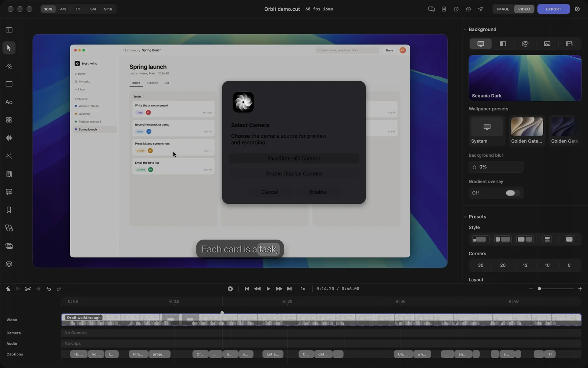The width and height of the screenshot is (588, 368).
Task: Select the color palette background tab
Action: coord(525,44)
